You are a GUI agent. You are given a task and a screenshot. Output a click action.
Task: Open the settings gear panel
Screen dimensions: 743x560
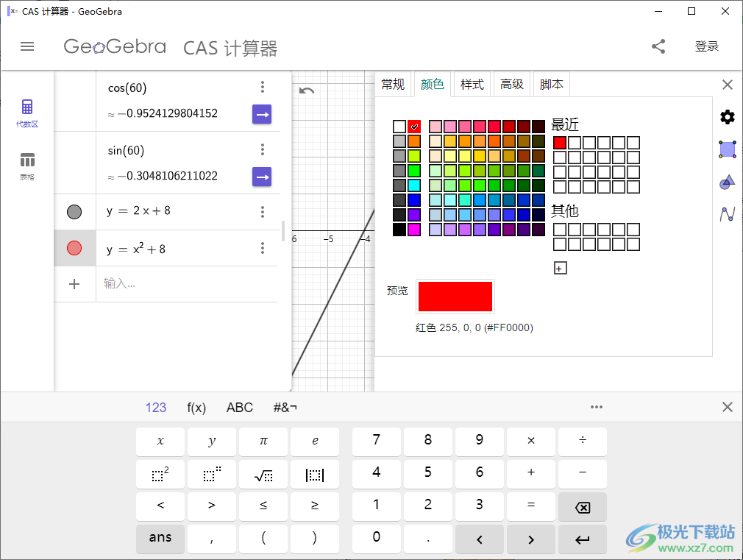(727, 116)
